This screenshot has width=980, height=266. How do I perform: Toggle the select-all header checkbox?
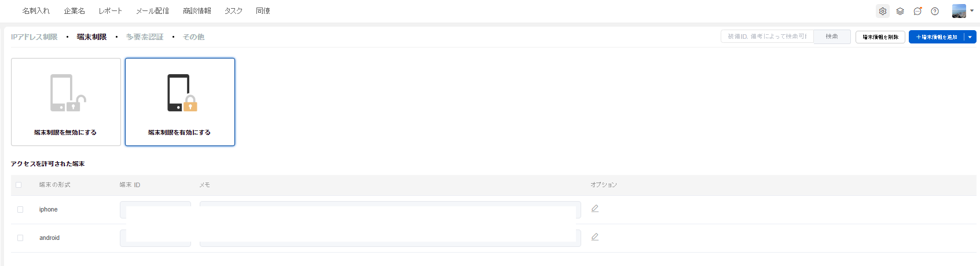19,185
